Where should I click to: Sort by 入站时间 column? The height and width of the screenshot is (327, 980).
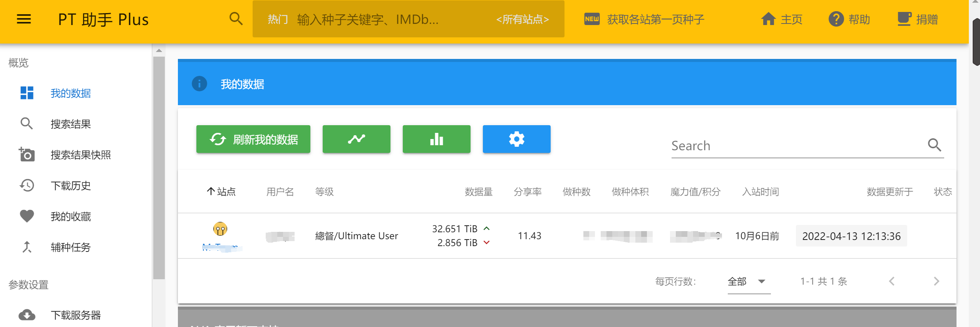[761, 191]
